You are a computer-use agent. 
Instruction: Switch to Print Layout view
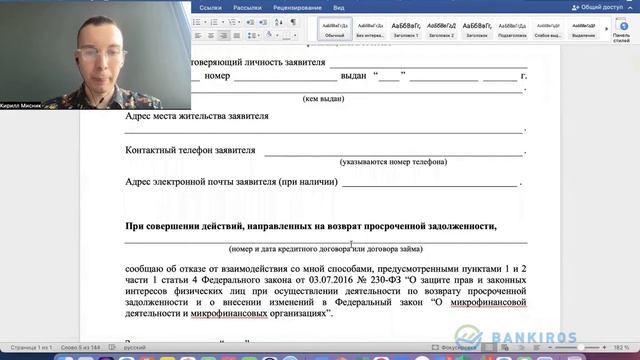pos(488,347)
